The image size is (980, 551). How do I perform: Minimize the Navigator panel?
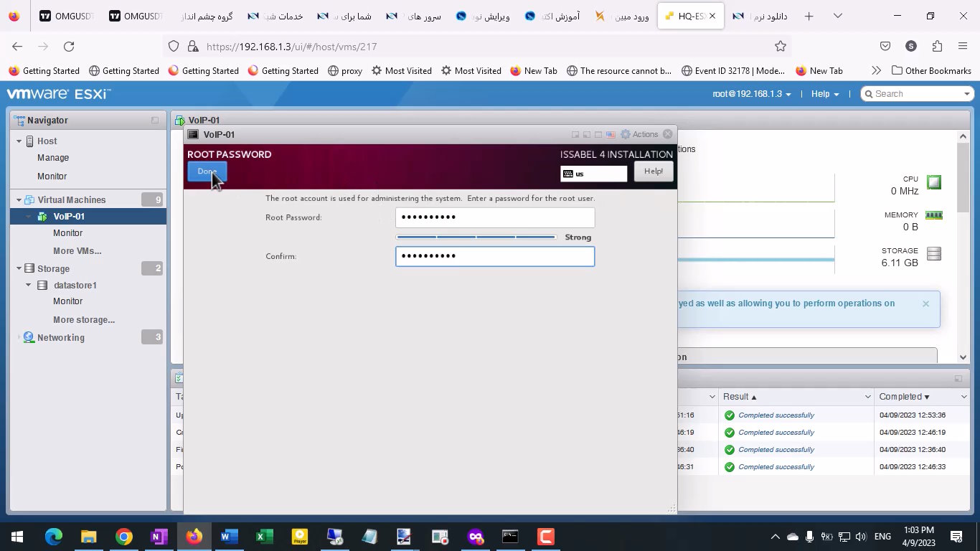click(x=155, y=121)
